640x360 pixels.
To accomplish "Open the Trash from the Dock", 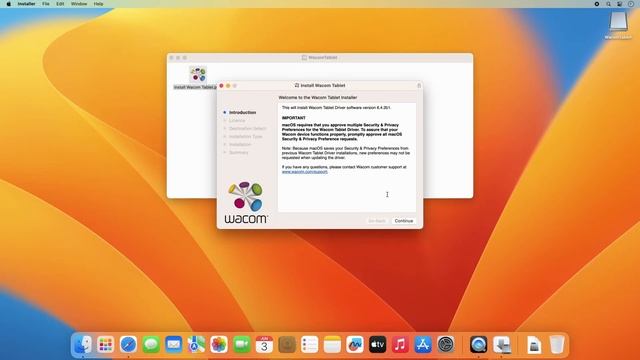I will pyautogui.click(x=557, y=345).
